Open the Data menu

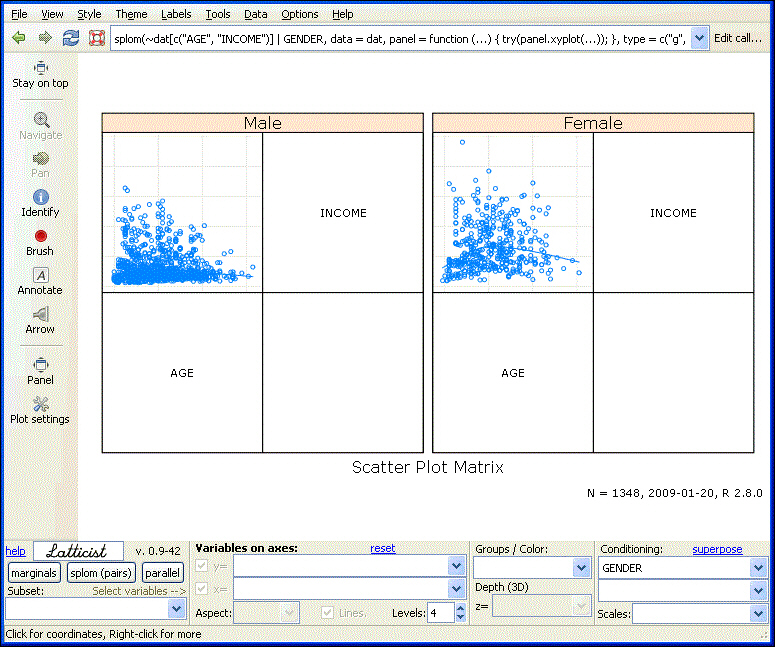256,14
